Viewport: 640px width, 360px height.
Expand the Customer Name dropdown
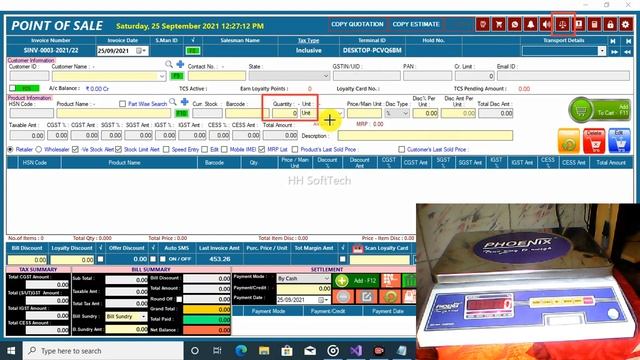[x=162, y=76]
